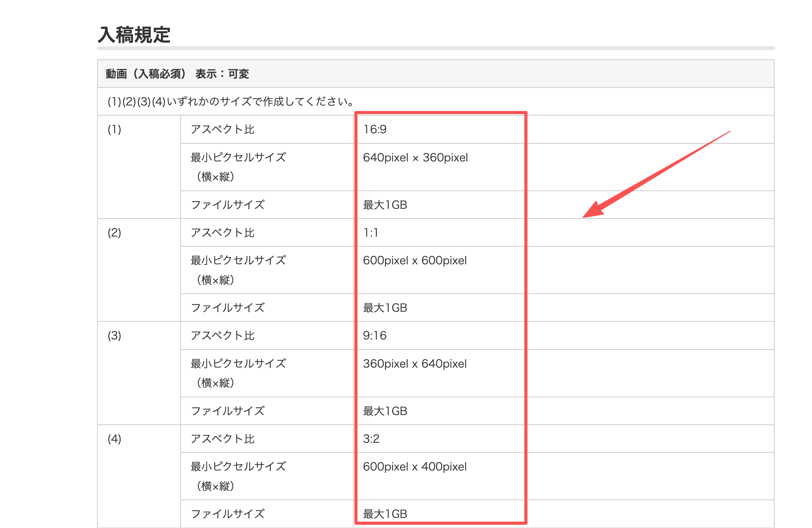812x528 pixels.
Task: Click the 16:9 aspect ratio value
Action: (375, 129)
